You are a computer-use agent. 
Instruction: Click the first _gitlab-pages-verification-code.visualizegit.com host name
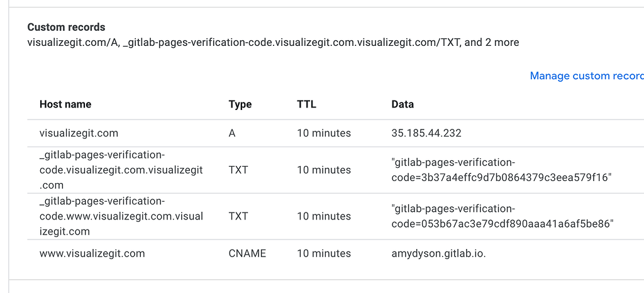coord(121,170)
